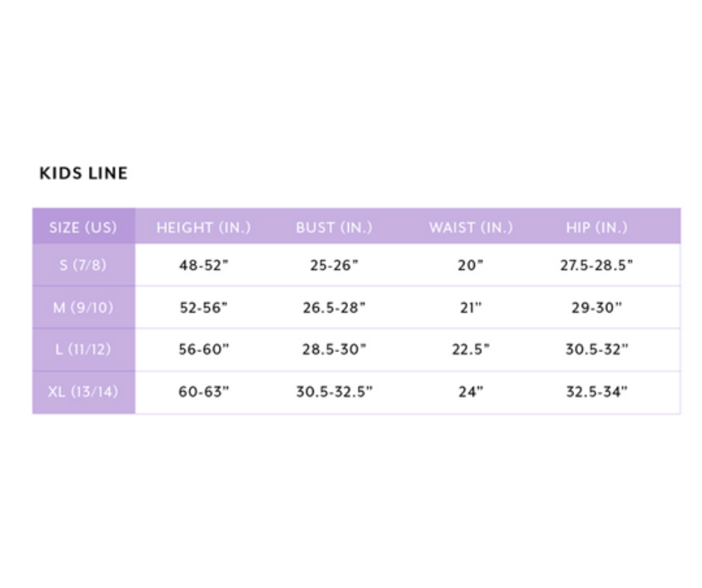Click the 56-60" height cell
This screenshot has height=588, width=702.
(x=203, y=349)
